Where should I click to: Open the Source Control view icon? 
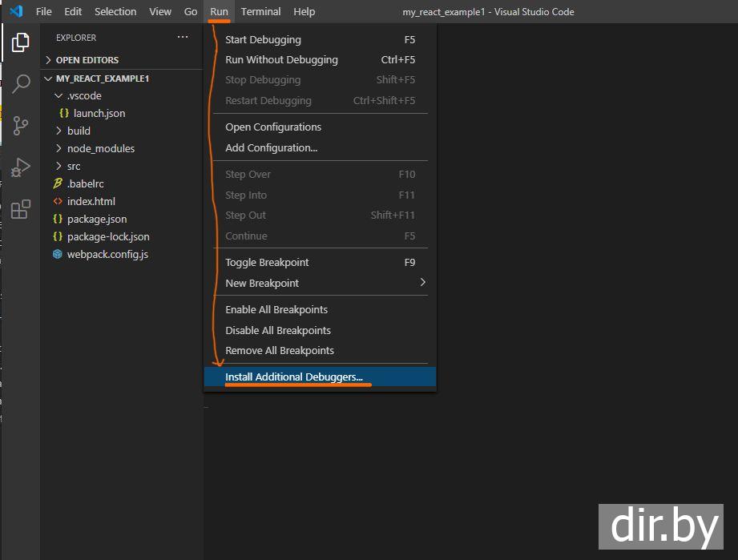(20, 126)
